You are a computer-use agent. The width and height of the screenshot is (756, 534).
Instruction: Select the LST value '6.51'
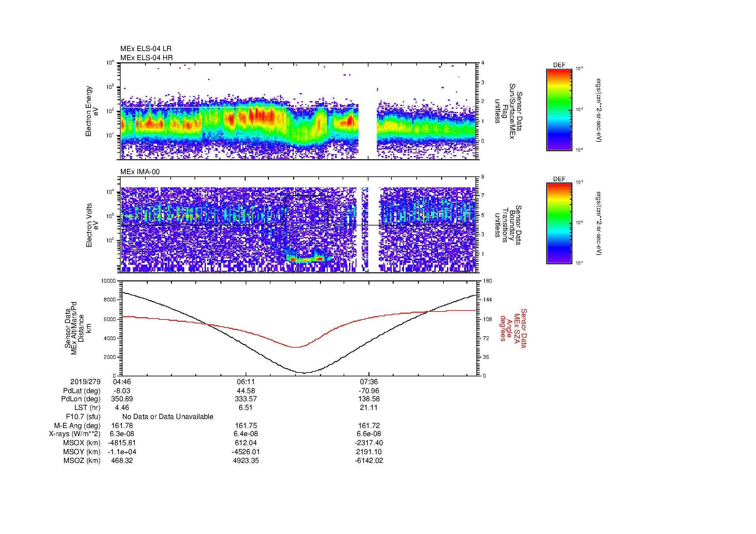pos(246,408)
